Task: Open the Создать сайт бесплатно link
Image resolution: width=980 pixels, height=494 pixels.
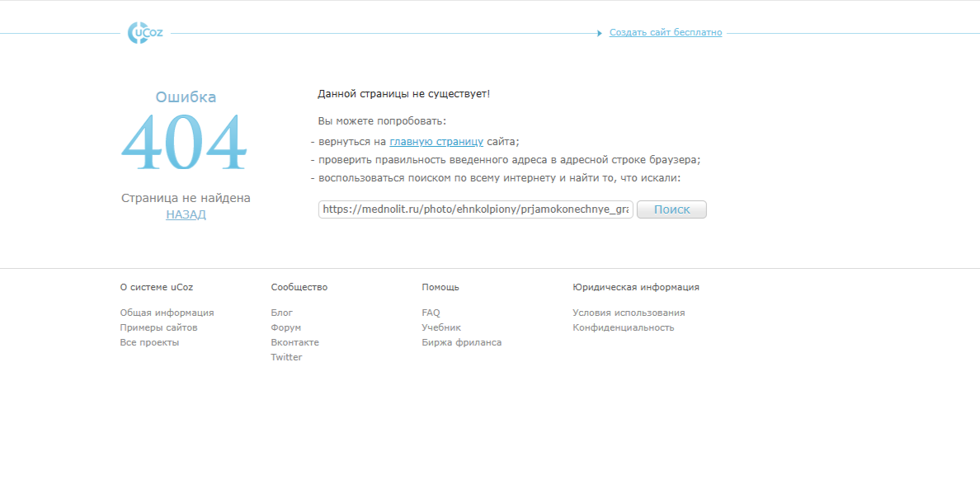Action: tap(666, 32)
